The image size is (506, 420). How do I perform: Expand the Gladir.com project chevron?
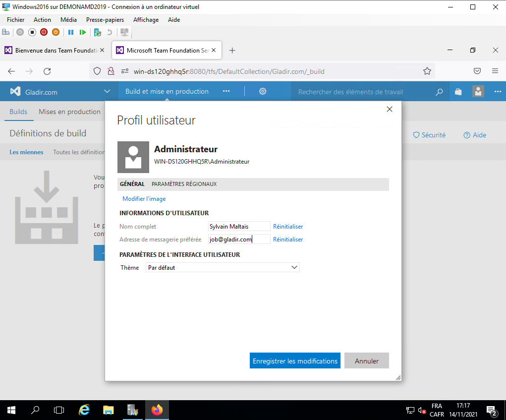click(x=107, y=91)
